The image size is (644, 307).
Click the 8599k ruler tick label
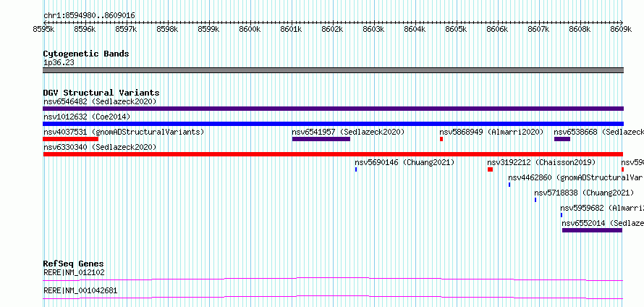[208, 30]
